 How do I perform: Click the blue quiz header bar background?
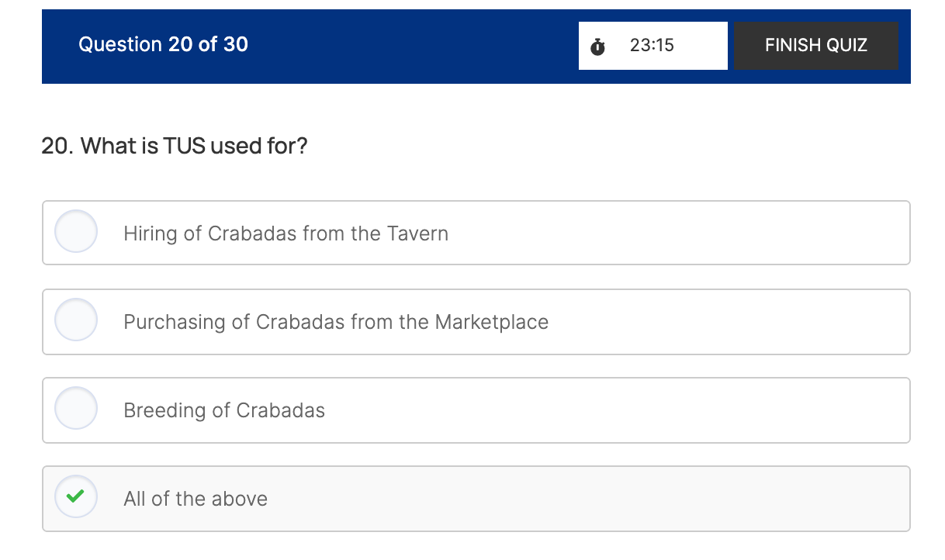pos(411,46)
